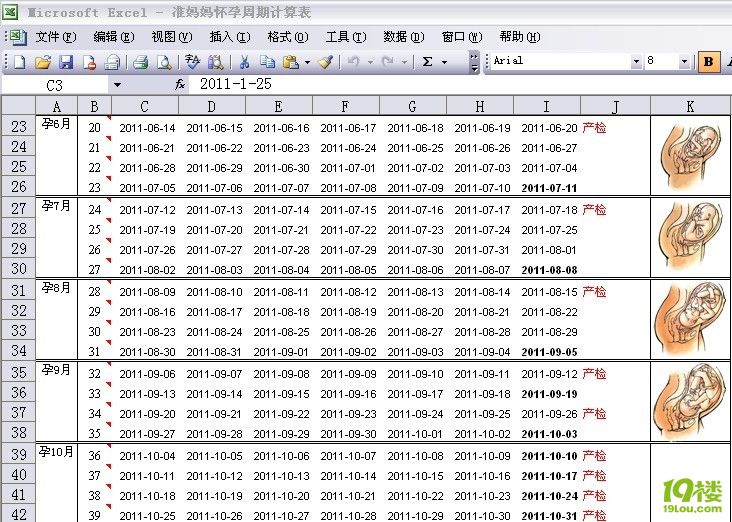Open the Arial font name dropdown
Viewport: 732px width, 522px height.
(x=636, y=62)
